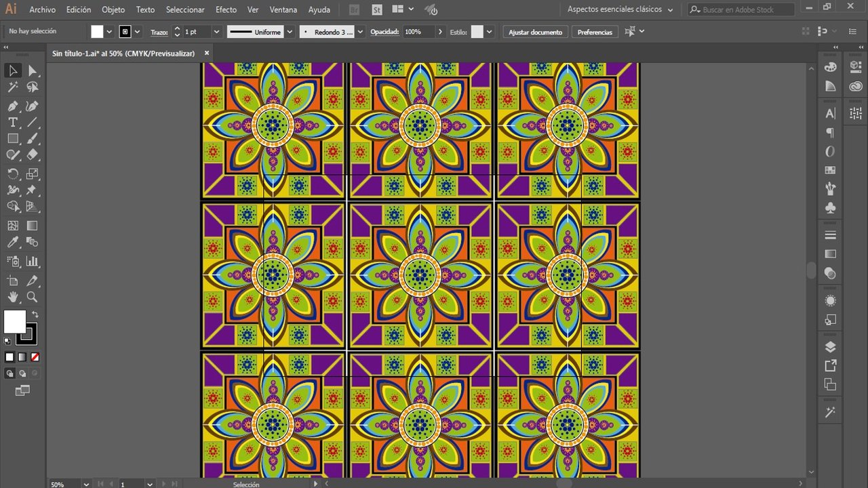Select the Perspective Grid tool

click(x=32, y=206)
